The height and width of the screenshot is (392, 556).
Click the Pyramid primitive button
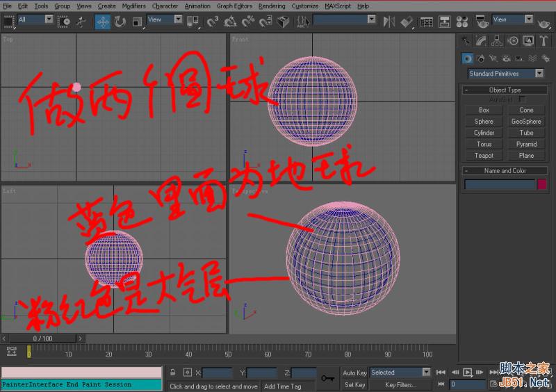point(526,144)
